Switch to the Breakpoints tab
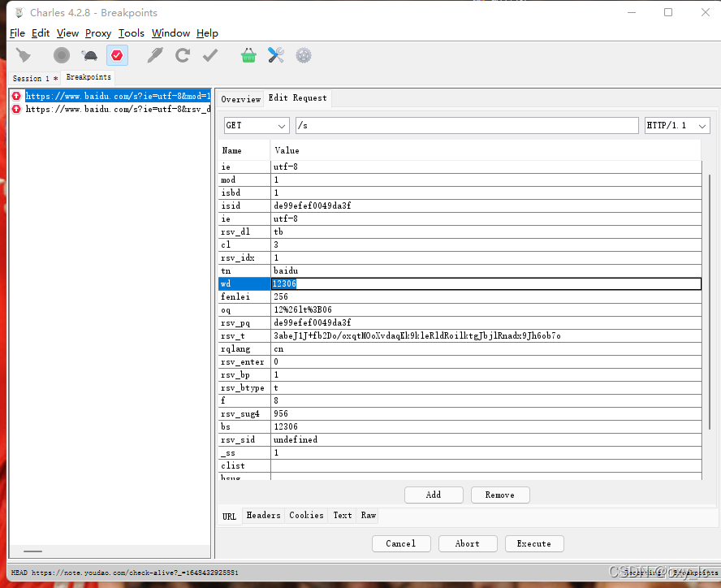This screenshot has width=721, height=588. (89, 77)
